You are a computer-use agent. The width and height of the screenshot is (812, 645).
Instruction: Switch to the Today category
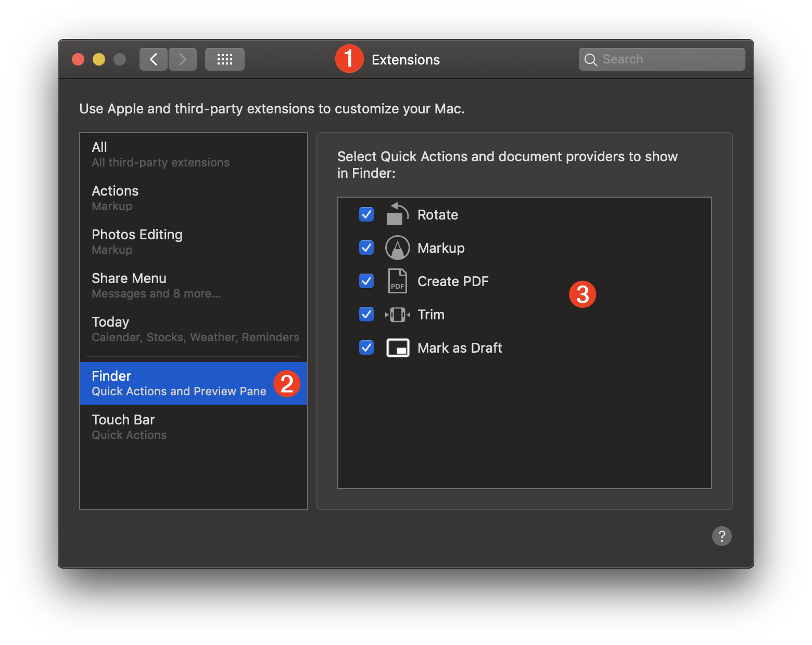pyautogui.click(x=194, y=329)
